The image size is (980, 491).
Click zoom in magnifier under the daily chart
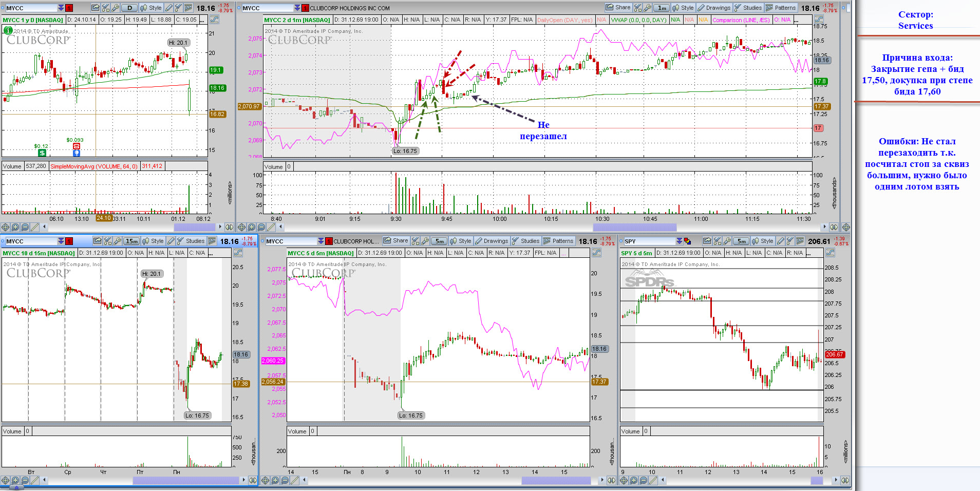click(x=15, y=227)
